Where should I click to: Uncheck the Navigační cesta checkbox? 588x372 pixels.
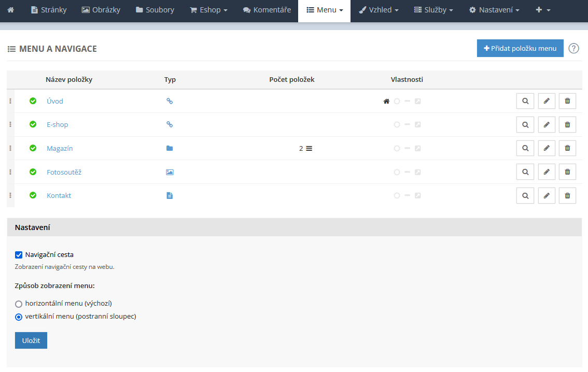click(x=19, y=254)
